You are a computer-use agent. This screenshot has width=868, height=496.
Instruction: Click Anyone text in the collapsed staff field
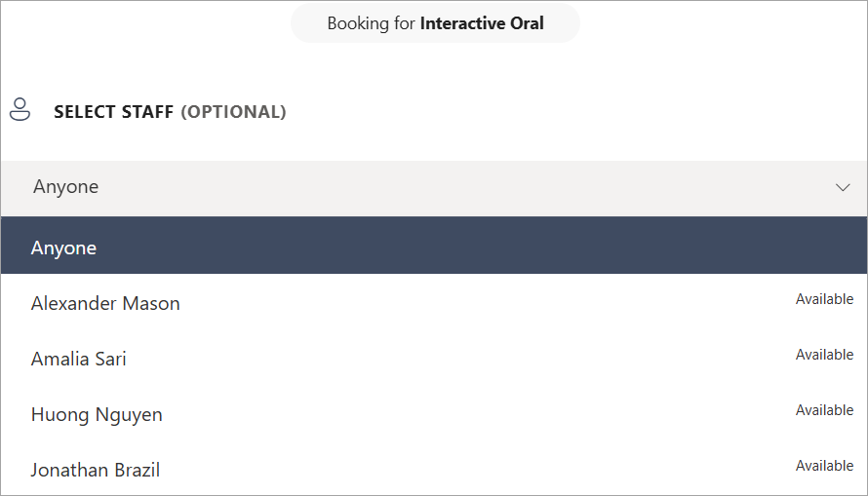coord(65,187)
